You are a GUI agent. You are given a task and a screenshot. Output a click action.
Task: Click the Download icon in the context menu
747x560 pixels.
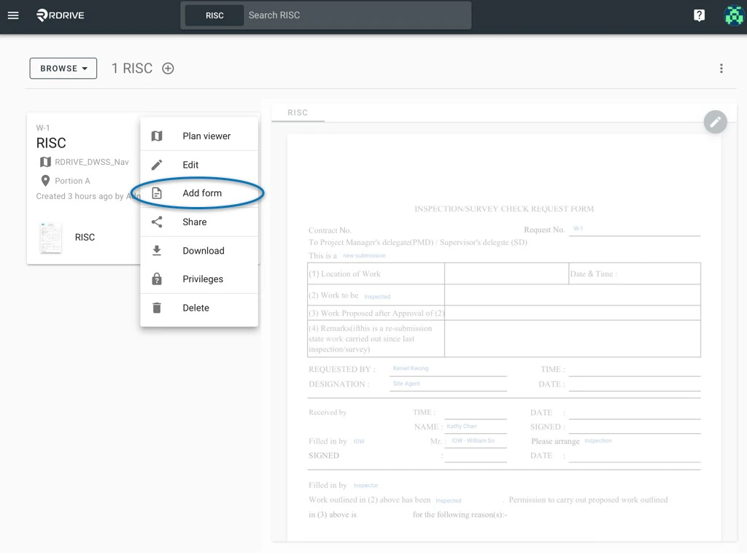[156, 250]
